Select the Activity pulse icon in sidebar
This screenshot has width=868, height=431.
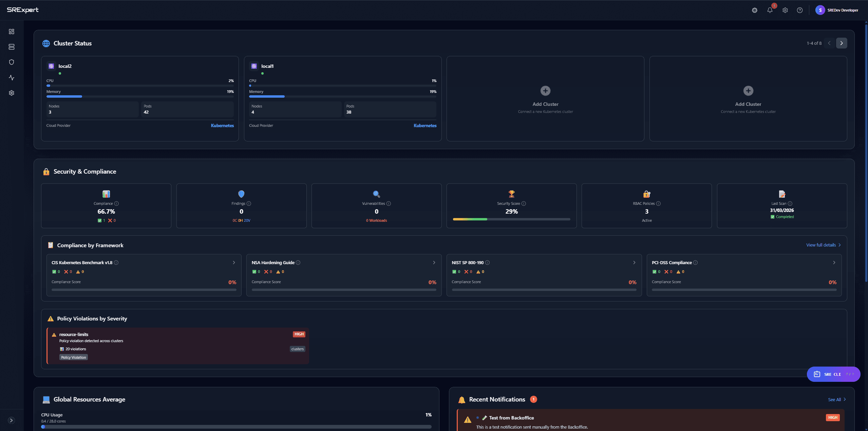click(x=12, y=78)
